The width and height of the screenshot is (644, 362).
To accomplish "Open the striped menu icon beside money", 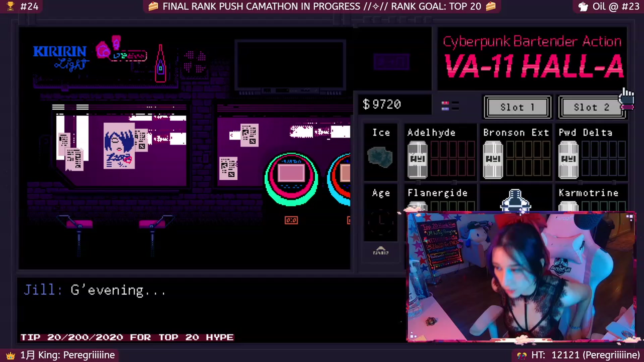I will click(450, 106).
